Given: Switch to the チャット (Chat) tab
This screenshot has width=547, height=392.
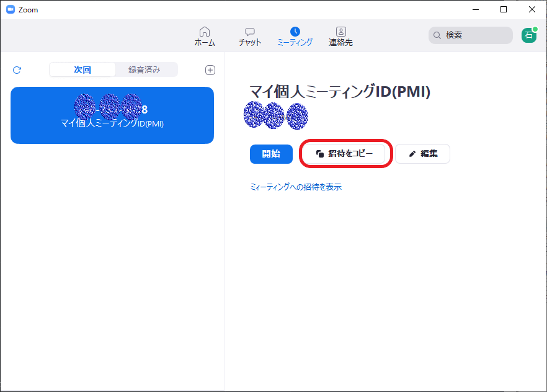Looking at the screenshot, I should [250, 37].
